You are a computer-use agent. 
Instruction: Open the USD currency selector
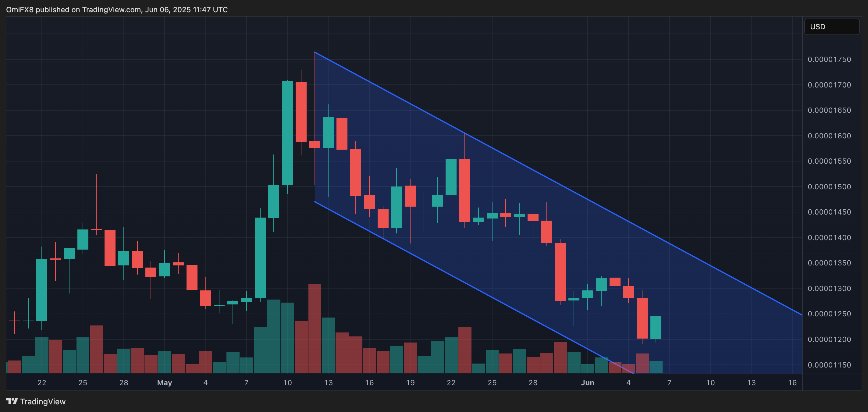click(x=831, y=27)
